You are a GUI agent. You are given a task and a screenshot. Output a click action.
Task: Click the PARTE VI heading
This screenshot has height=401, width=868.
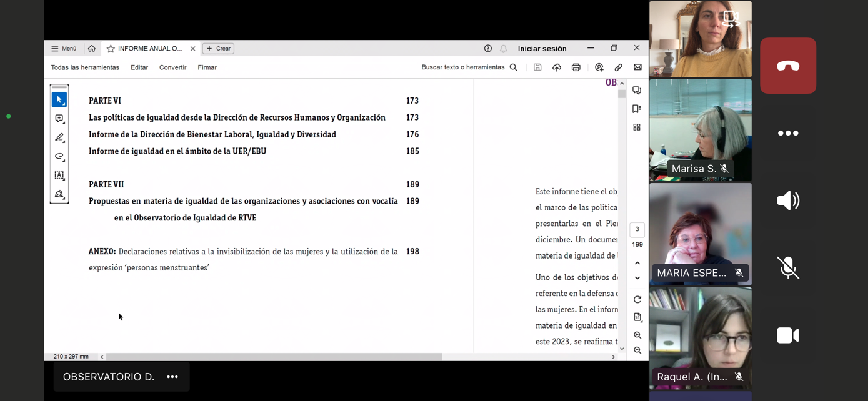tap(105, 101)
